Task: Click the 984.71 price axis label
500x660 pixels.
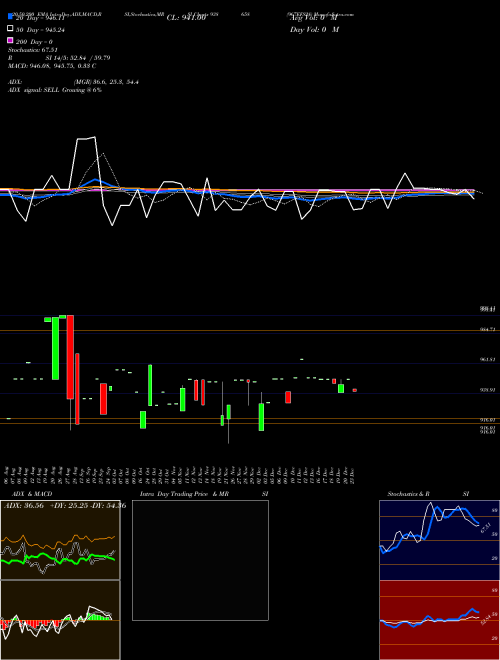Action: [x=487, y=330]
